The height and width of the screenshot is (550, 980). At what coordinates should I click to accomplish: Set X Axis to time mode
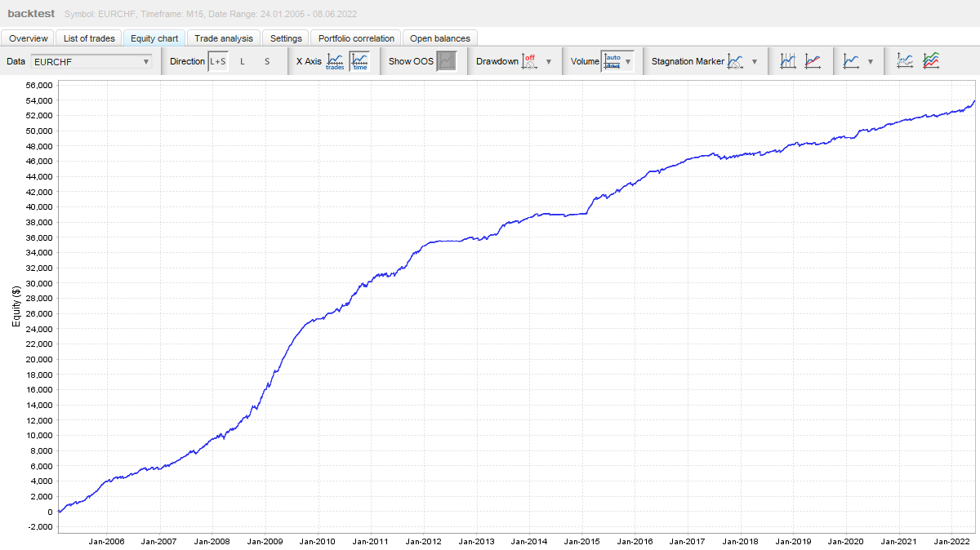[x=359, y=61]
